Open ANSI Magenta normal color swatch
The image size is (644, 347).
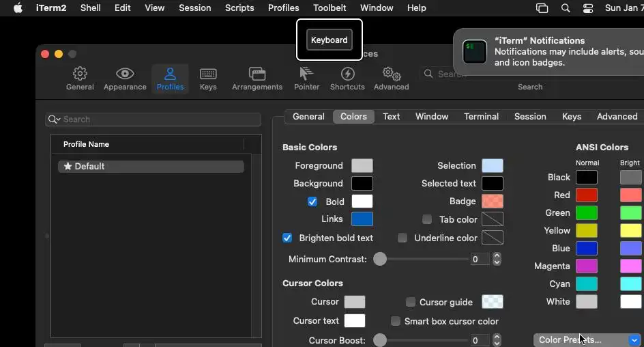tap(587, 266)
